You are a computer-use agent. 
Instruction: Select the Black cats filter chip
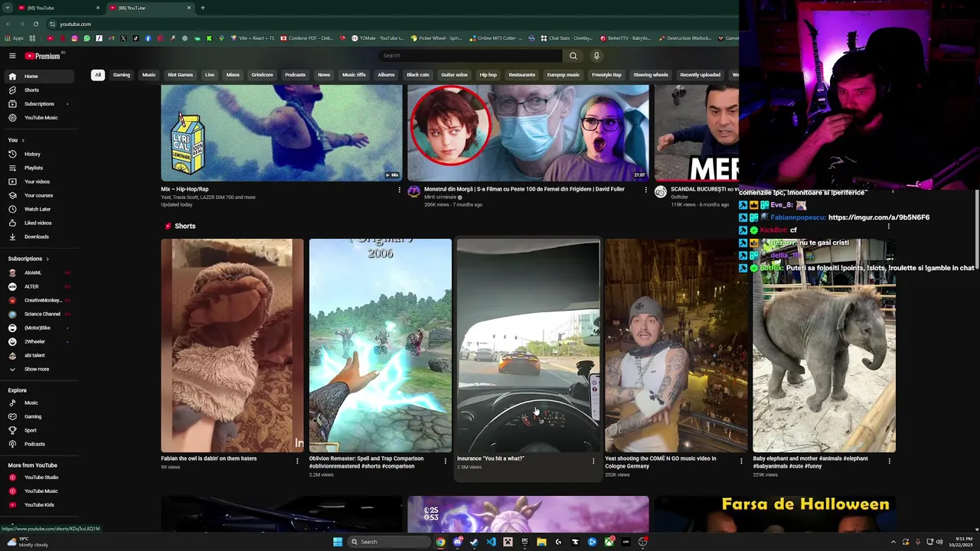(x=418, y=75)
